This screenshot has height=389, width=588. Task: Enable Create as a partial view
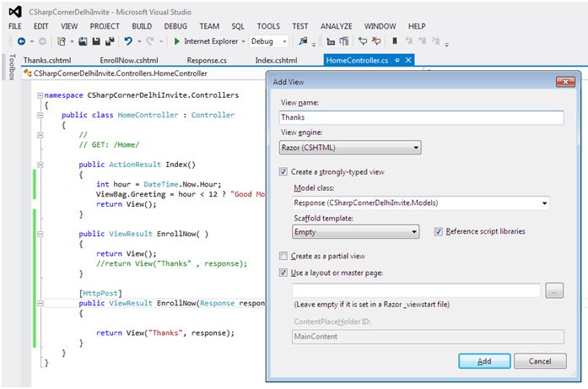tap(283, 256)
